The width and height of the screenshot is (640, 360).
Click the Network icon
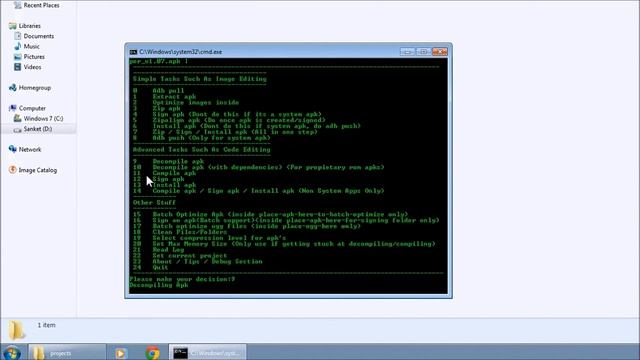[x=13, y=149]
